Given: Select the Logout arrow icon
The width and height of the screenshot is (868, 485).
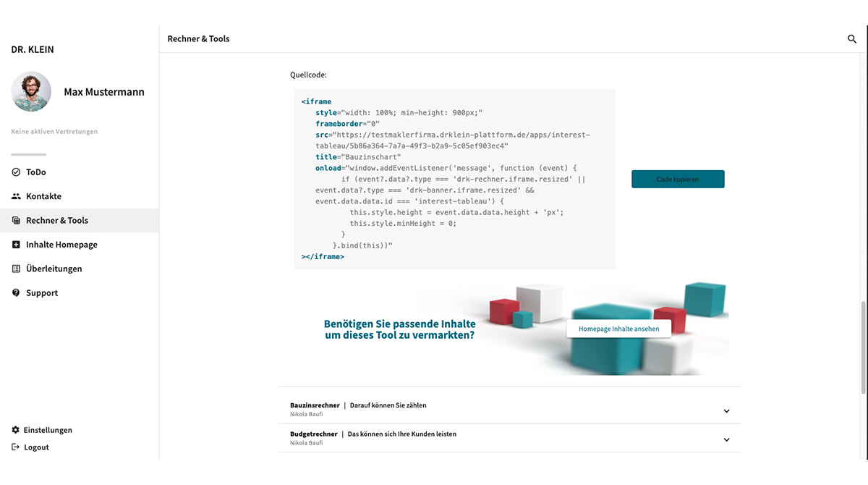Looking at the screenshot, I should click(x=16, y=447).
